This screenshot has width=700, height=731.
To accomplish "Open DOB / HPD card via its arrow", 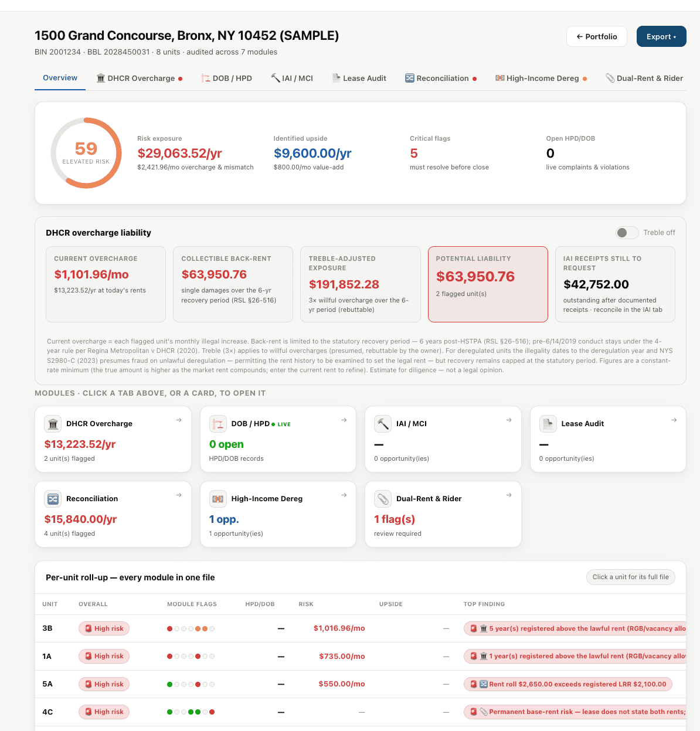I will (x=344, y=420).
